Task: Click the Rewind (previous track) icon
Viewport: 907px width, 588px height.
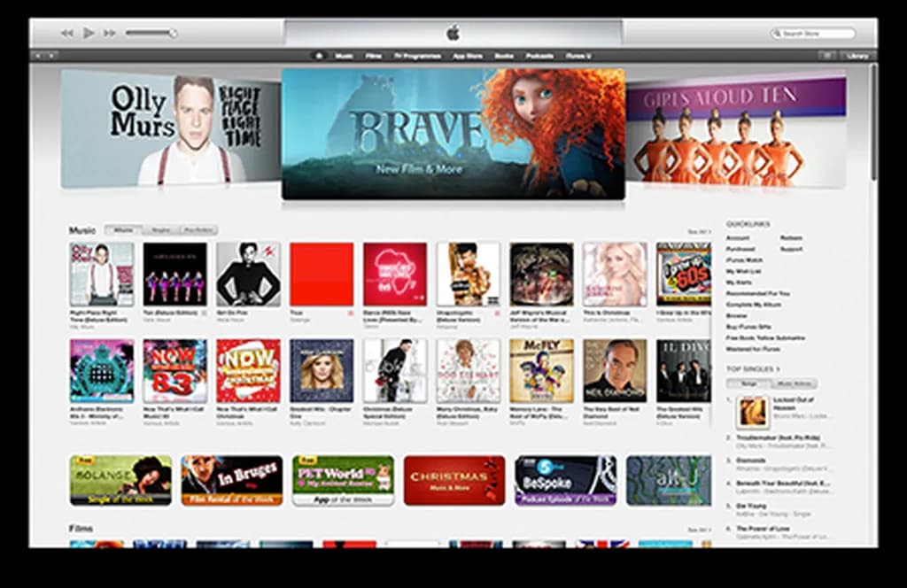Action: pos(66,33)
